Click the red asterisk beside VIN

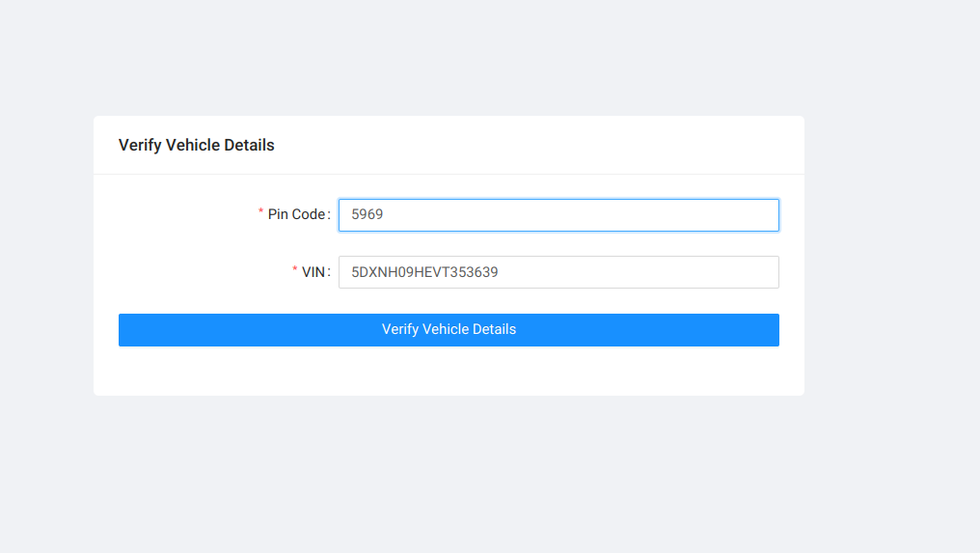point(295,270)
